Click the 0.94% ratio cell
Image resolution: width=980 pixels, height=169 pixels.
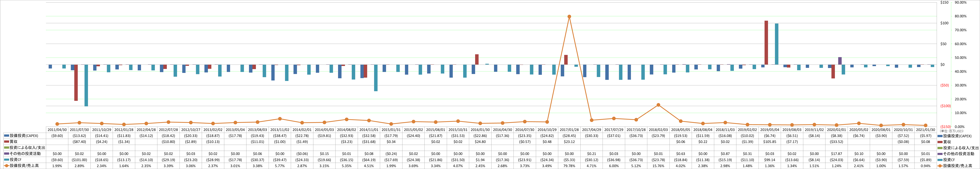[x=925, y=166]
